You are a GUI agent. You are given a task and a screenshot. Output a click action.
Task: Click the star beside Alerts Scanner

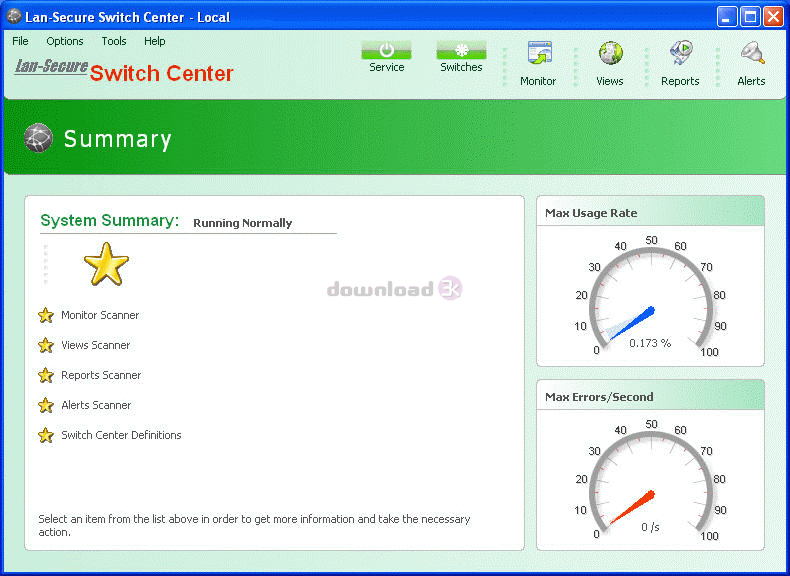[x=46, y=405]
